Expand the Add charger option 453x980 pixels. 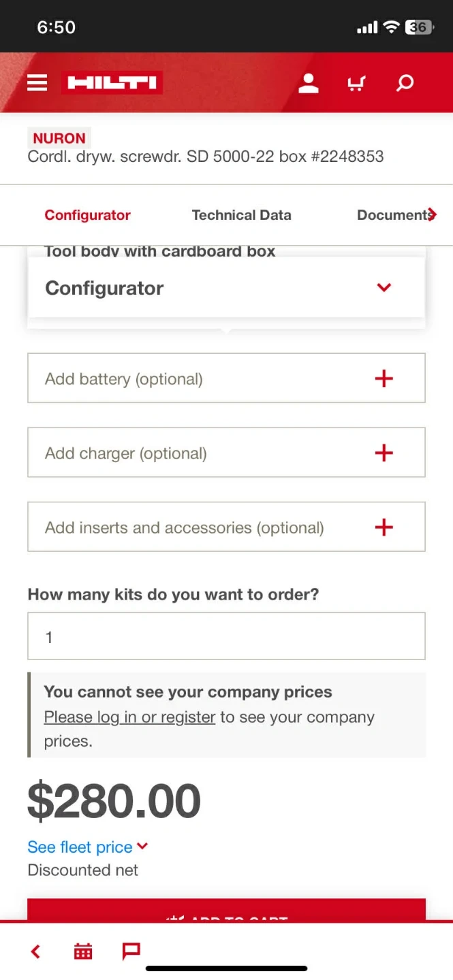(x=226, y=453)
